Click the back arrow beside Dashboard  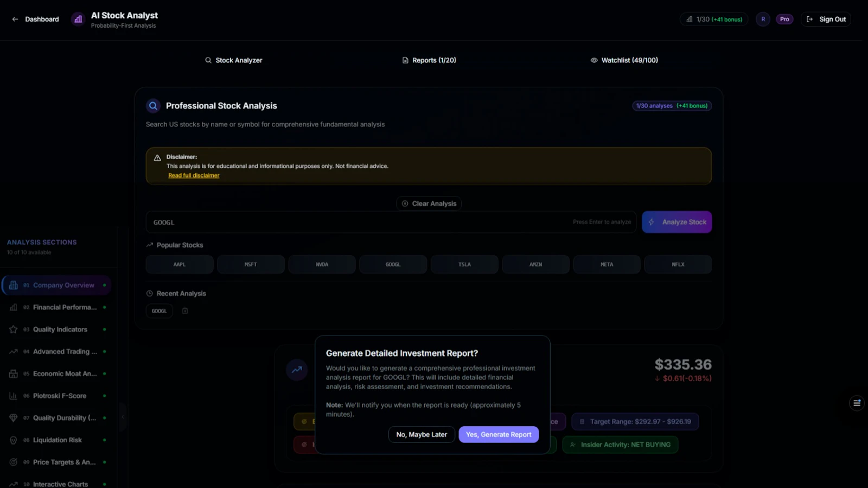(15, 19)
